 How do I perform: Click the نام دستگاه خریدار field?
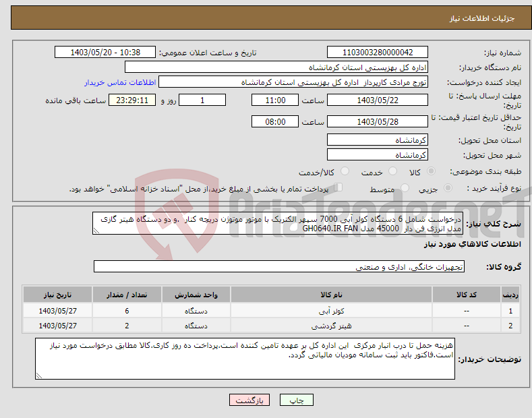pos(276,67)
